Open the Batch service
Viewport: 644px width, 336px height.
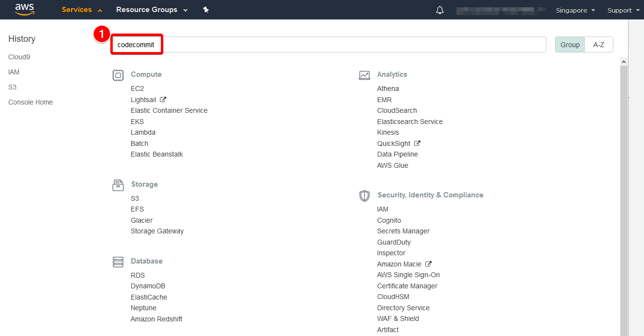pyautogui.click(x=139, y=143)
